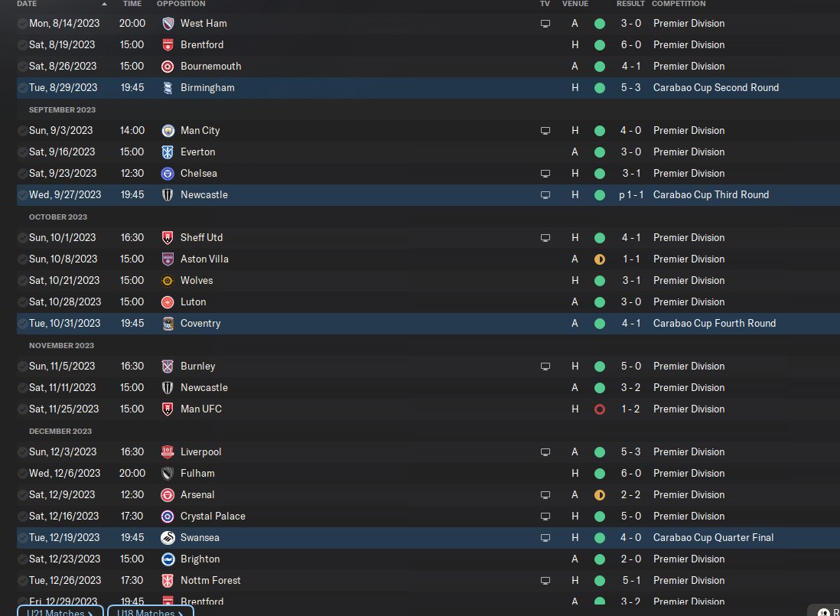Click the Opposition column header
The width and height of the screenshot is (840, 616).
181,4
